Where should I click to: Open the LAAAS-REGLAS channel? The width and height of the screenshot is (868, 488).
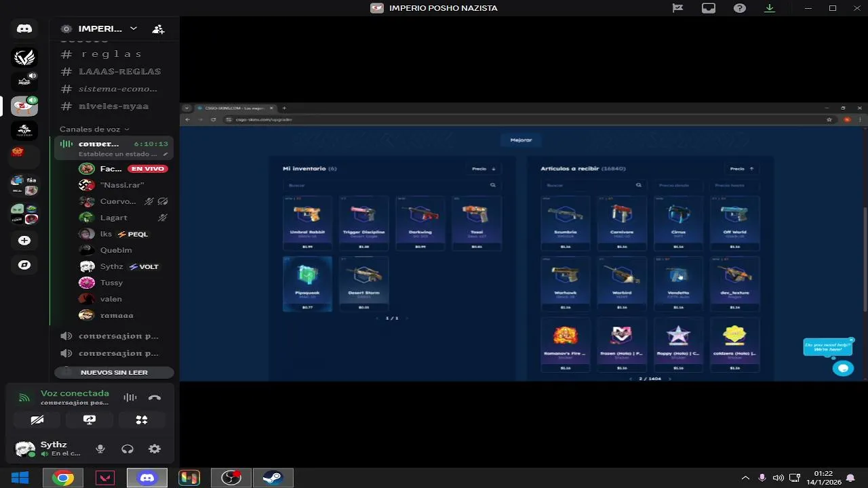(114, 71)
